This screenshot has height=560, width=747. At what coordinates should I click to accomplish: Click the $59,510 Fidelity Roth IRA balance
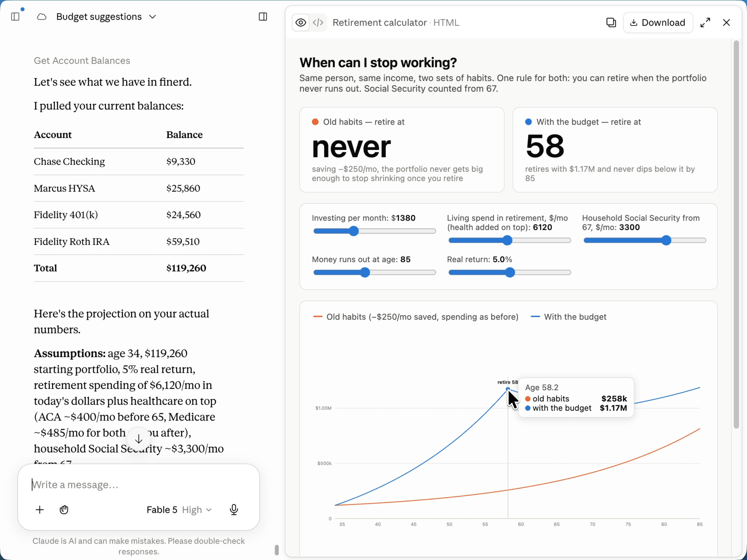point(183,242)
